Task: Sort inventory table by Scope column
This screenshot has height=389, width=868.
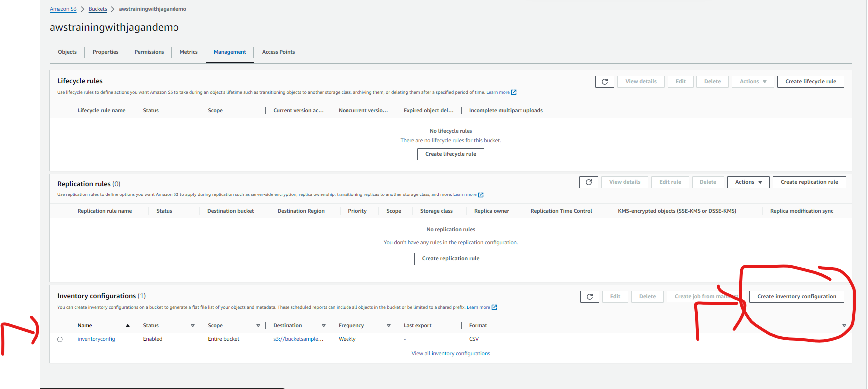Action: [x=258, y=326]
